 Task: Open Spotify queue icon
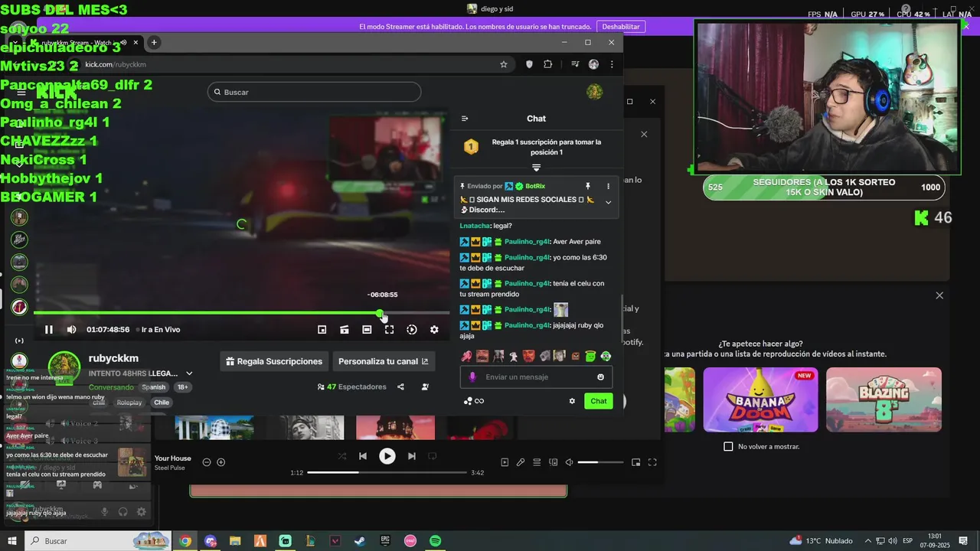click(x=537, y=462)
